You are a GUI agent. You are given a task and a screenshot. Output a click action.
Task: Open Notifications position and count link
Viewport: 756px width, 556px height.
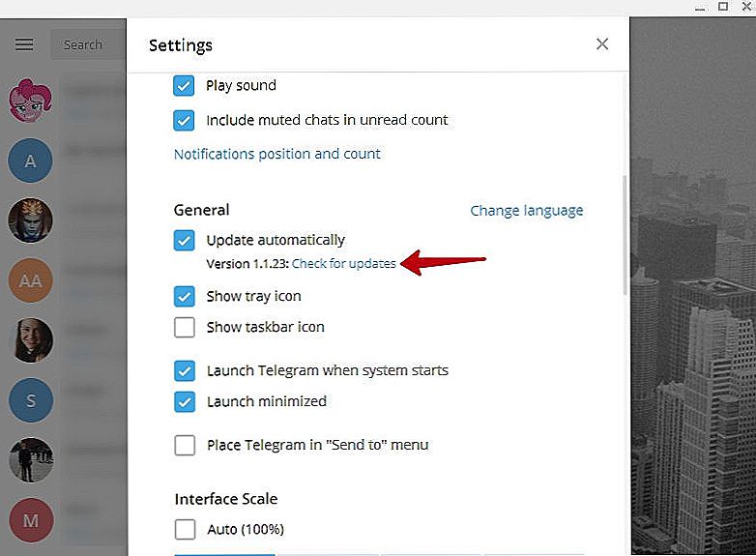(277, 154)
